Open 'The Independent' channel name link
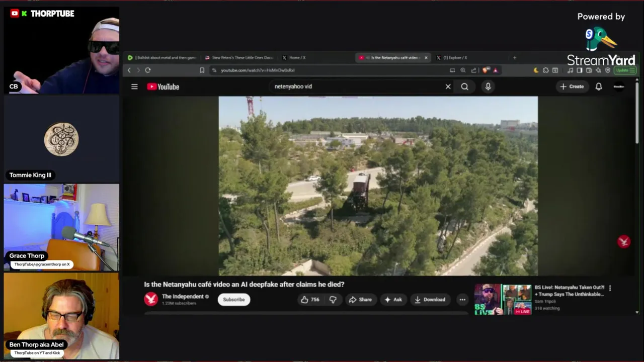Screen dimensions: 644x362 pyautogui.click(x=183, y=297)
